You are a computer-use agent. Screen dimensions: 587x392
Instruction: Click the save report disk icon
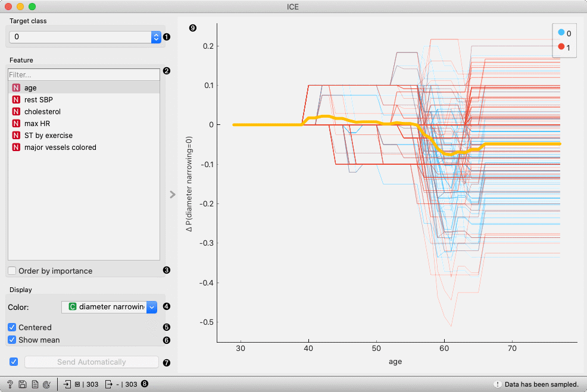[22, 384]
